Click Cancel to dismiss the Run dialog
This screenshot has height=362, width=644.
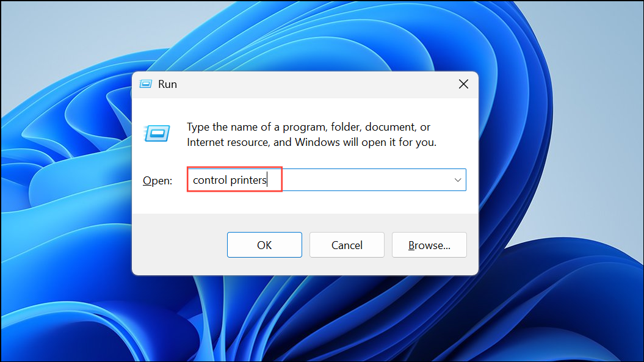[347, 245]
